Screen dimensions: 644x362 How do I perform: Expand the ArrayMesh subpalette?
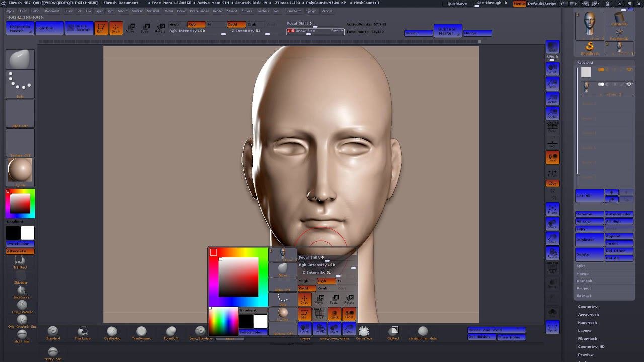(588, 314)
